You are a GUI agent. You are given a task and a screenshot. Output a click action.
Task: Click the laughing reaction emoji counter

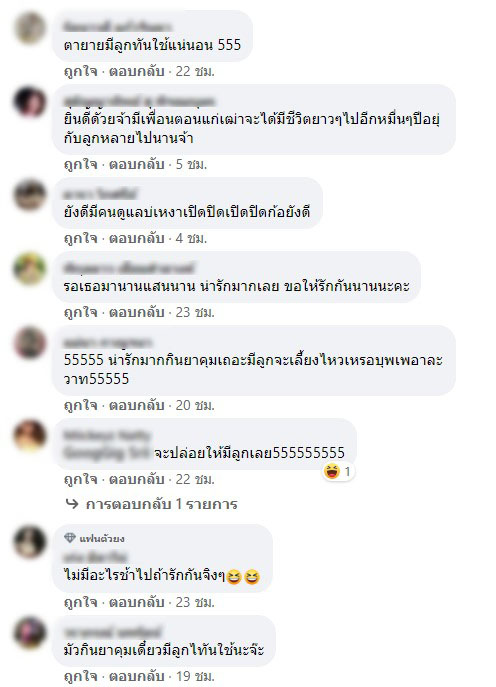[x=338, y=472]
